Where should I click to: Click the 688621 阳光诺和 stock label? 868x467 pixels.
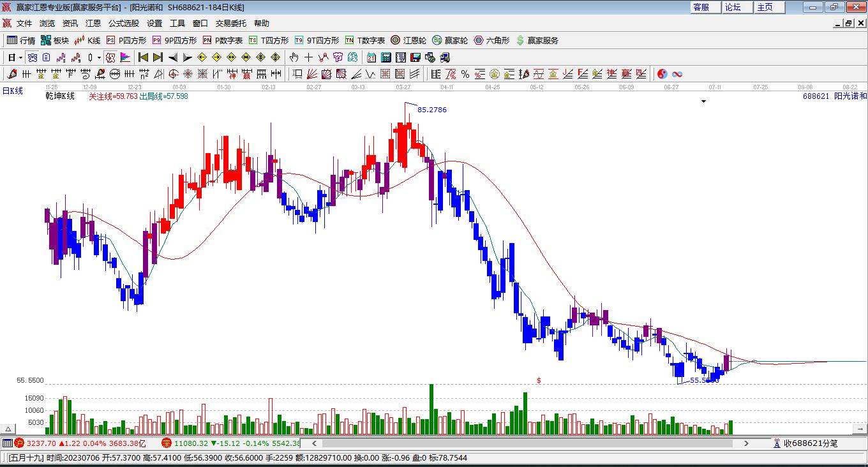(835, 96)
